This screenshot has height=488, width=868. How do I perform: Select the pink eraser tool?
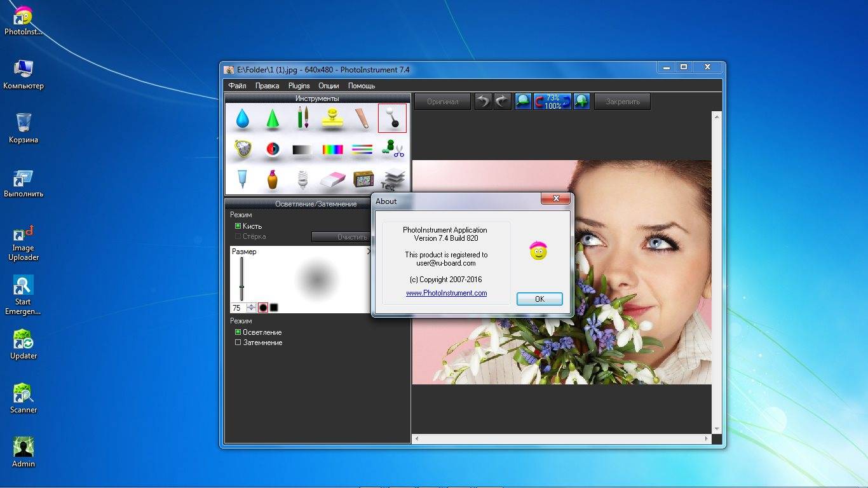click(332, 180)
